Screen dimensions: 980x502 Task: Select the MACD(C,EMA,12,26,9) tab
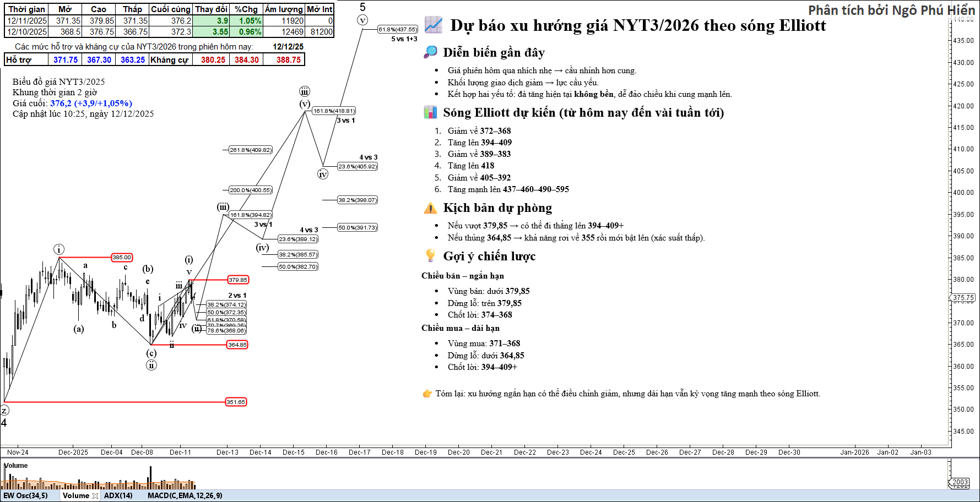click(x=185, y=496)
